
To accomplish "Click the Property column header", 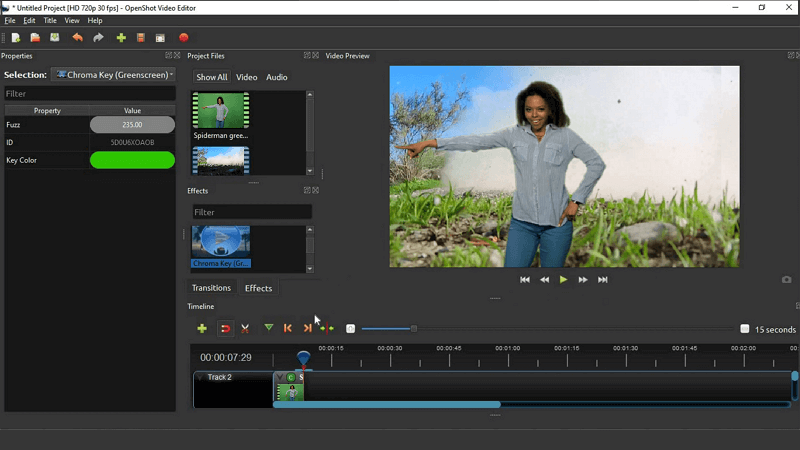I will [x=47, y=110].
